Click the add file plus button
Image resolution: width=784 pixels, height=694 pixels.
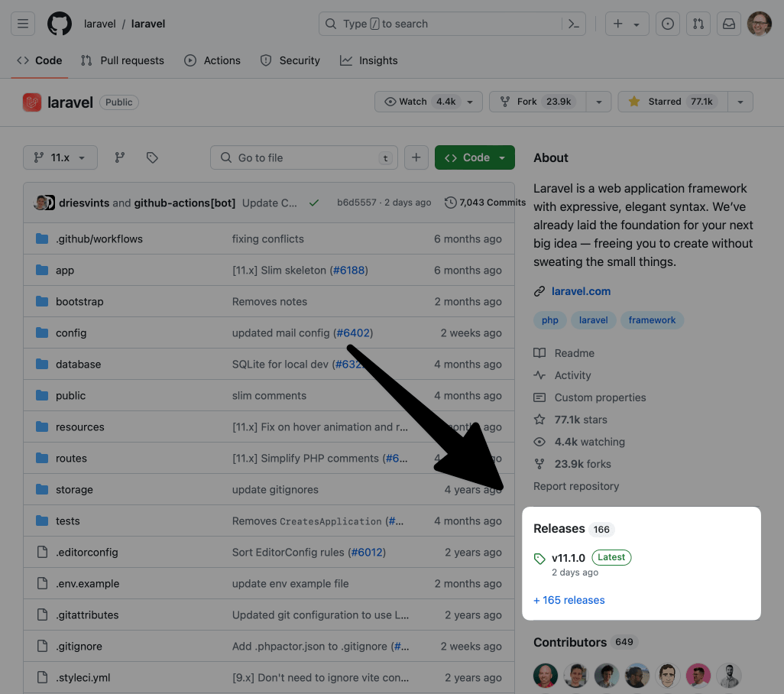tap(416, 157)
